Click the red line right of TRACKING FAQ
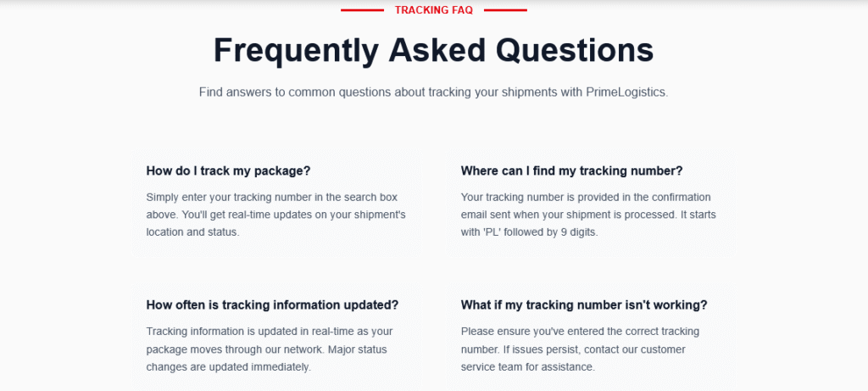 click(505, 10)
